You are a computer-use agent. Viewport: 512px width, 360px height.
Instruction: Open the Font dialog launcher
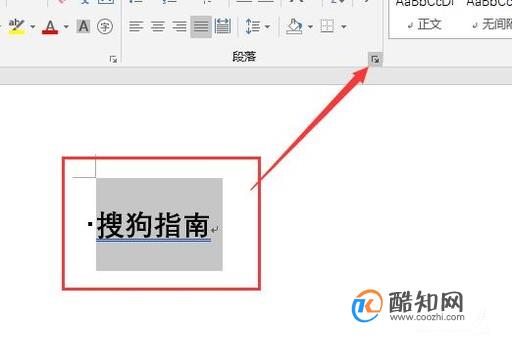[x=113, y=60]
